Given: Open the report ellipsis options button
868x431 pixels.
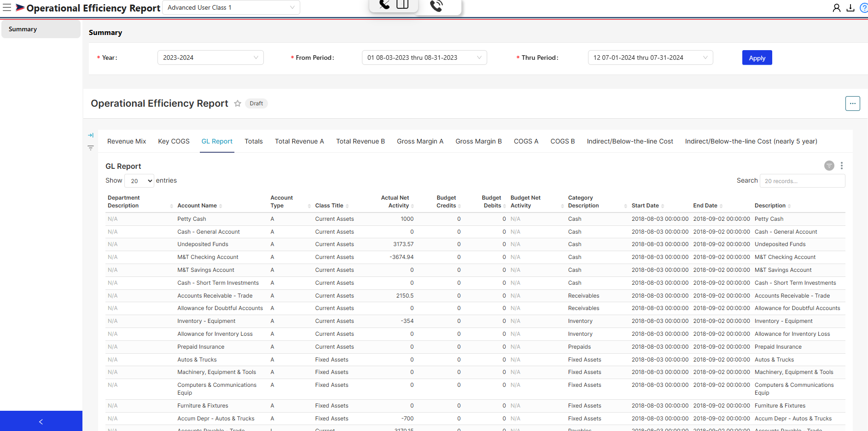Looking at the screenshot, I should [853, 103].
